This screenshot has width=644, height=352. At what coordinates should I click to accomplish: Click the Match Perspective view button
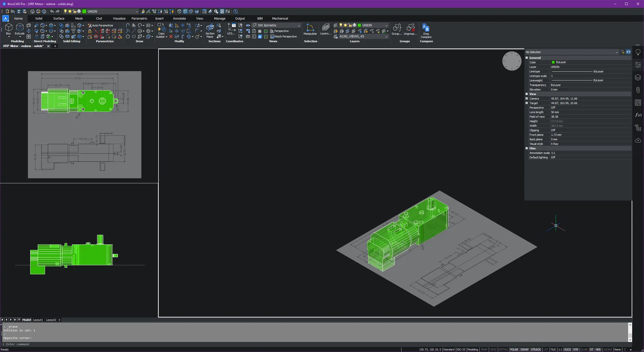click(283, 37)
